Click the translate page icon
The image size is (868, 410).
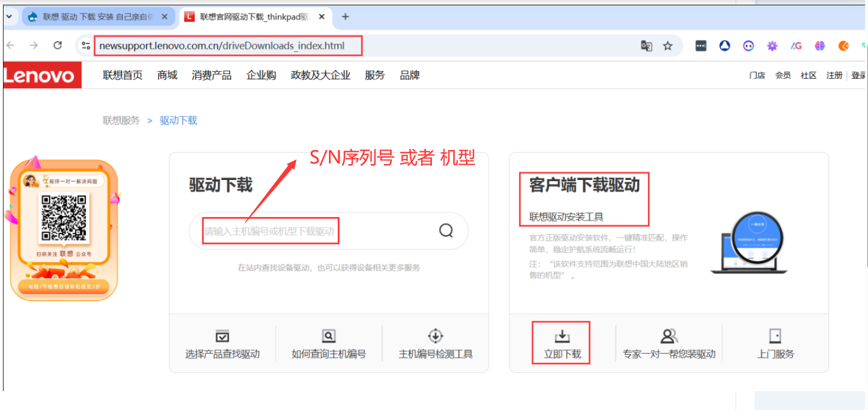coord(646,46)
